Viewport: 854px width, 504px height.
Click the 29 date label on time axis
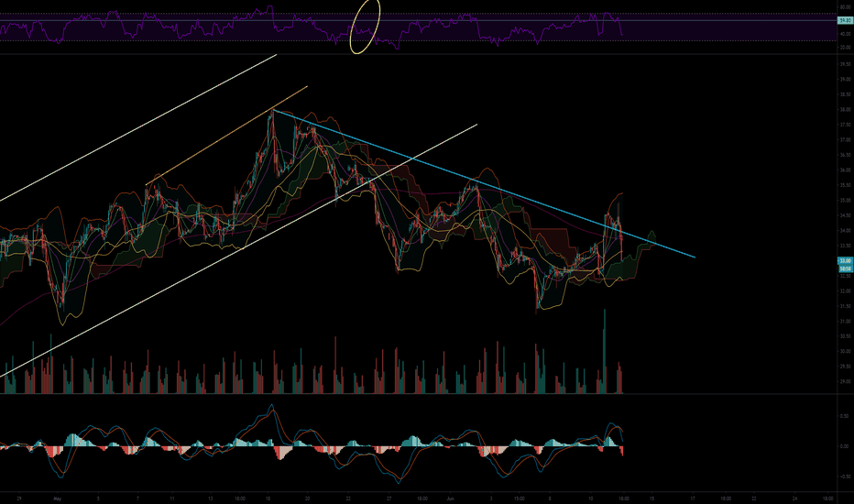click(x=19, y=499)
